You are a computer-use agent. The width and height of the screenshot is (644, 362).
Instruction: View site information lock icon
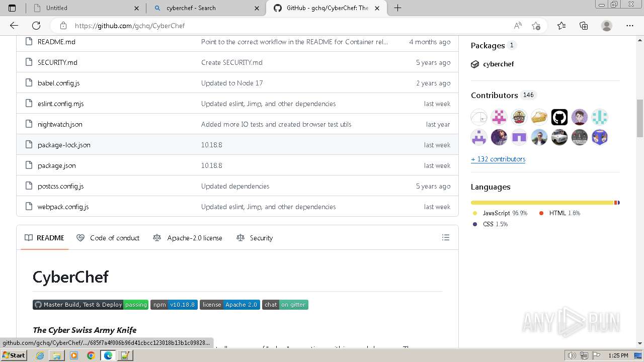click(x=63, y=26)
